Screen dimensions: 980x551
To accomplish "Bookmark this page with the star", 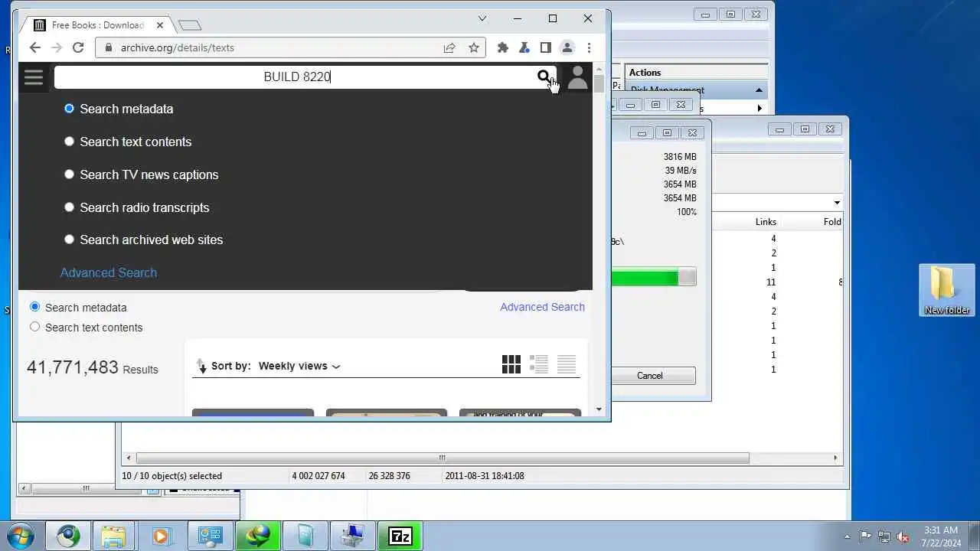I will 474,47.
